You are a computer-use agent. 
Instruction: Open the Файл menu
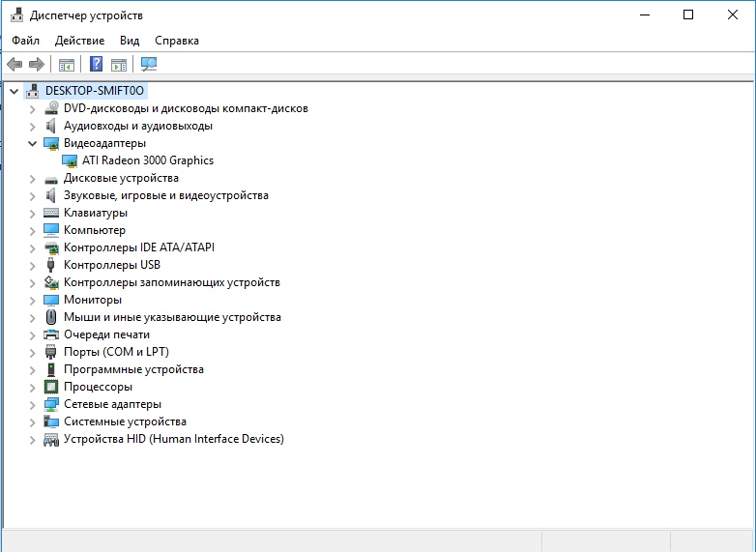(26, 41)
